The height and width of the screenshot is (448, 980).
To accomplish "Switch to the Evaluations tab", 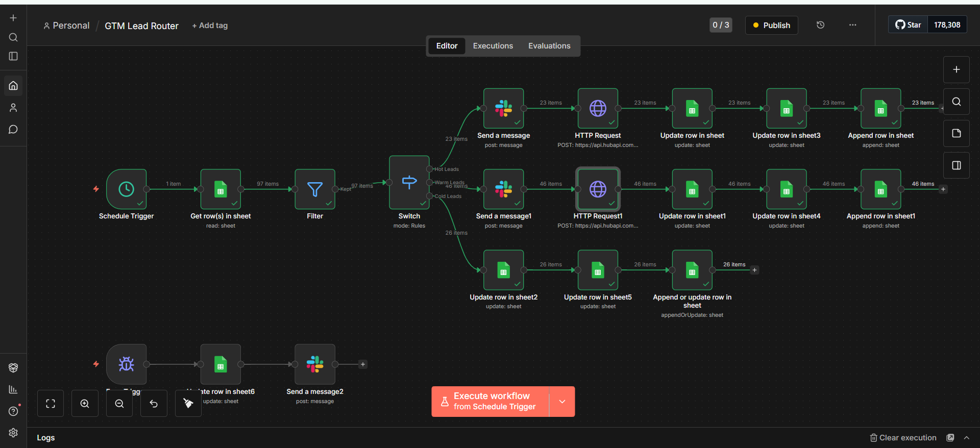I will click(549, 46).
